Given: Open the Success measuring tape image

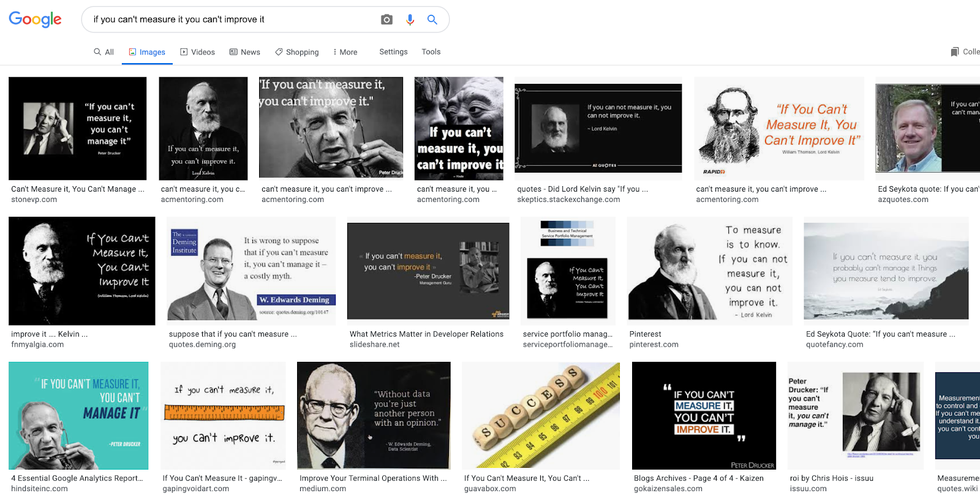Looking at the screenshot, I should [541, 416].
